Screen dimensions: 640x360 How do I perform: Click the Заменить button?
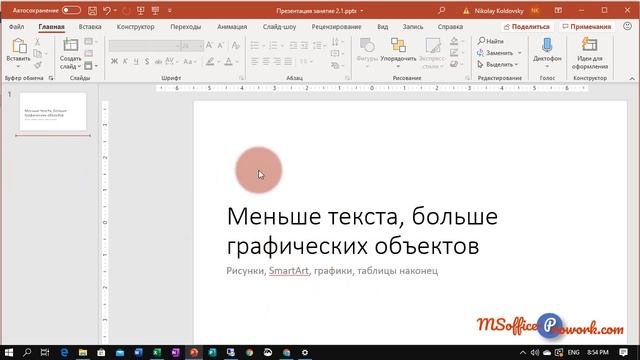click(496, 53)
